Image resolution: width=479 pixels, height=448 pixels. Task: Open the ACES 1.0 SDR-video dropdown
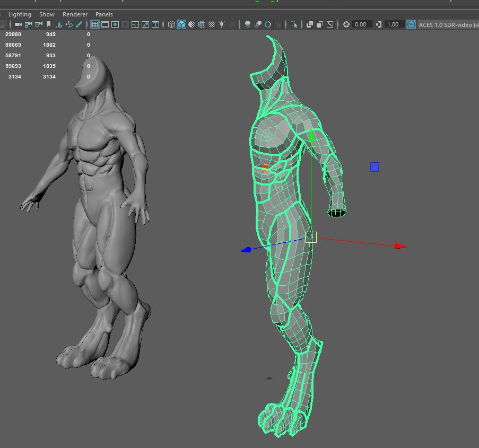[448, 25]
